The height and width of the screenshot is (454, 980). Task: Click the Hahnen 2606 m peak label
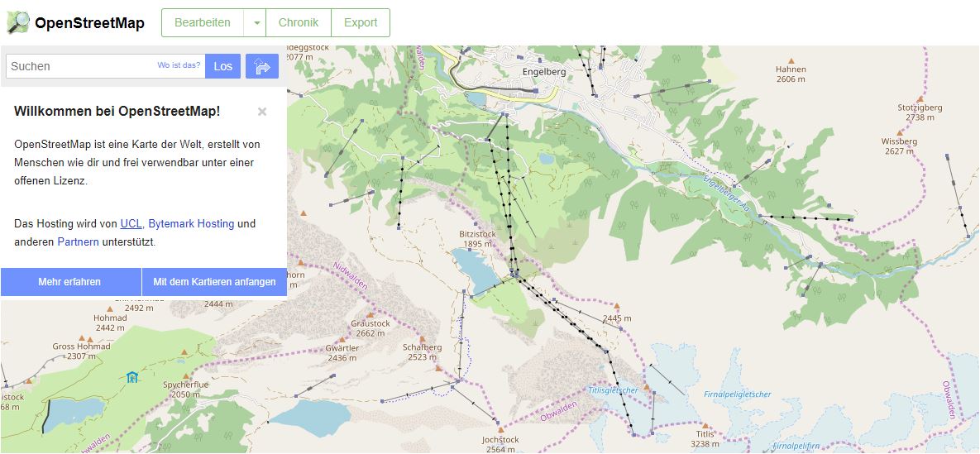(791, 74)
